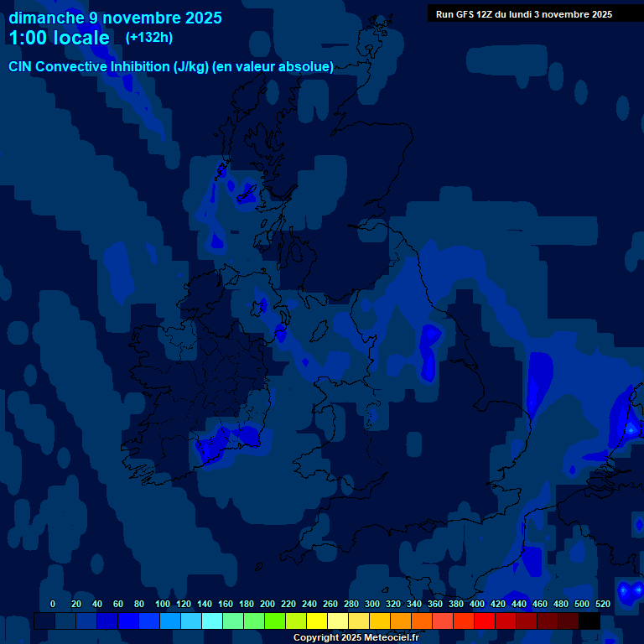Click the bright yellow legend swatch
Screen dimensions: 644x644
[x=317, y=621]
